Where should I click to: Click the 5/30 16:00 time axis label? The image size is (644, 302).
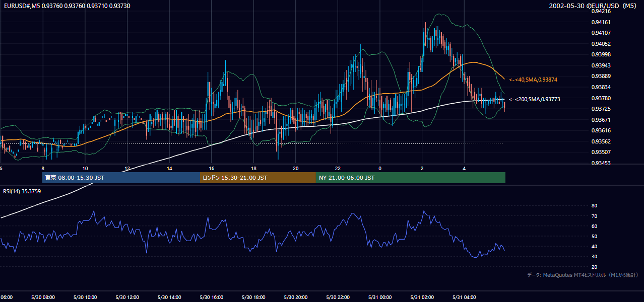tap(212, 297)
